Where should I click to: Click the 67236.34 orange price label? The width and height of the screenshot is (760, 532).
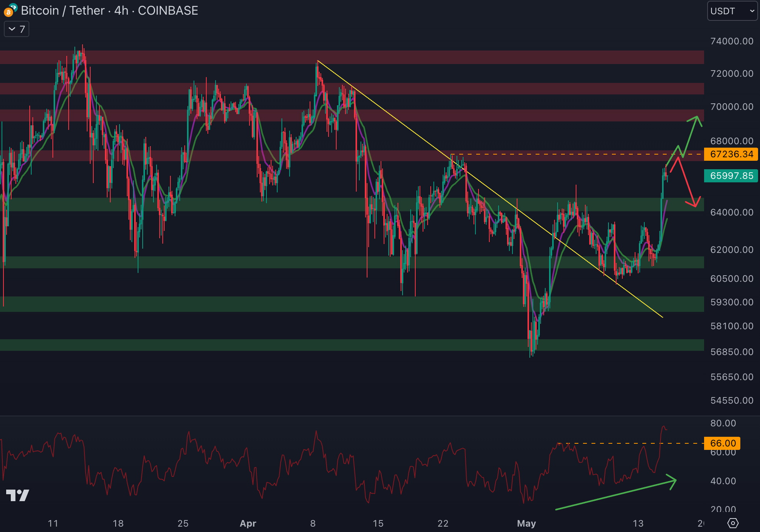pos(731,154)
